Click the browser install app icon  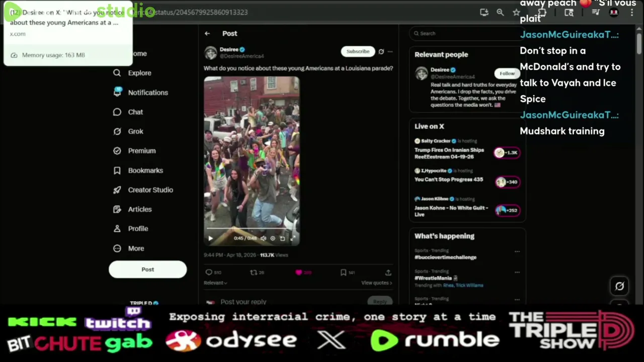pyautogui.click(x=484, y=12)
